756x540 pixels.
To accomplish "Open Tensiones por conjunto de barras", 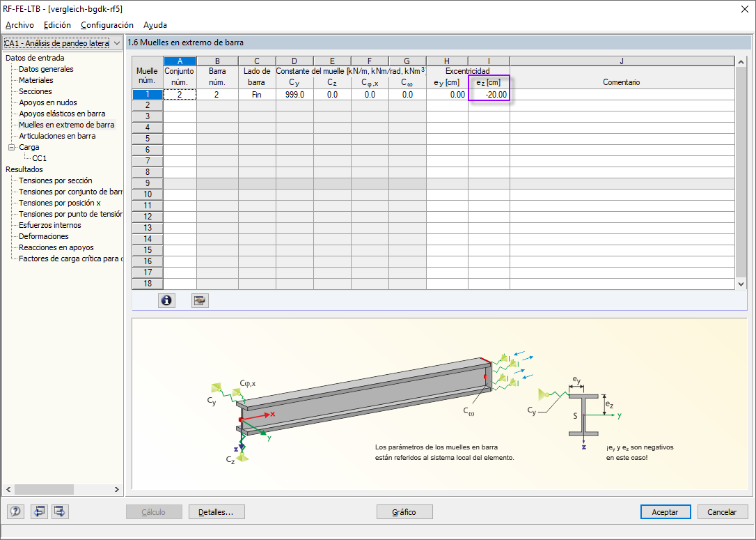I will point(70,192).
